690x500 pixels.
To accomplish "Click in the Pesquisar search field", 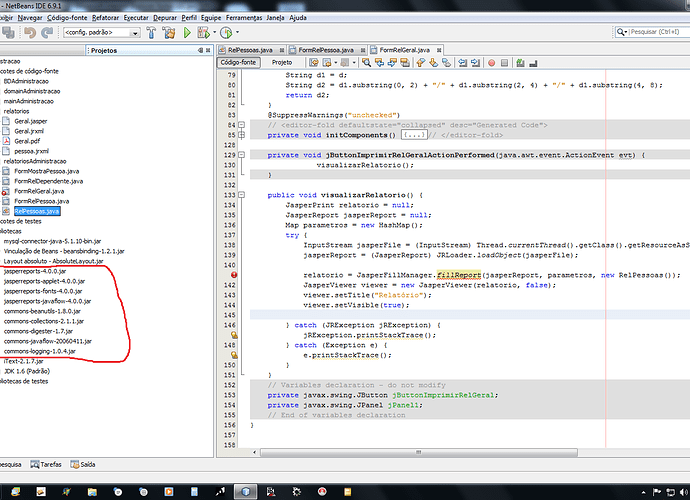I will [654, 32].
